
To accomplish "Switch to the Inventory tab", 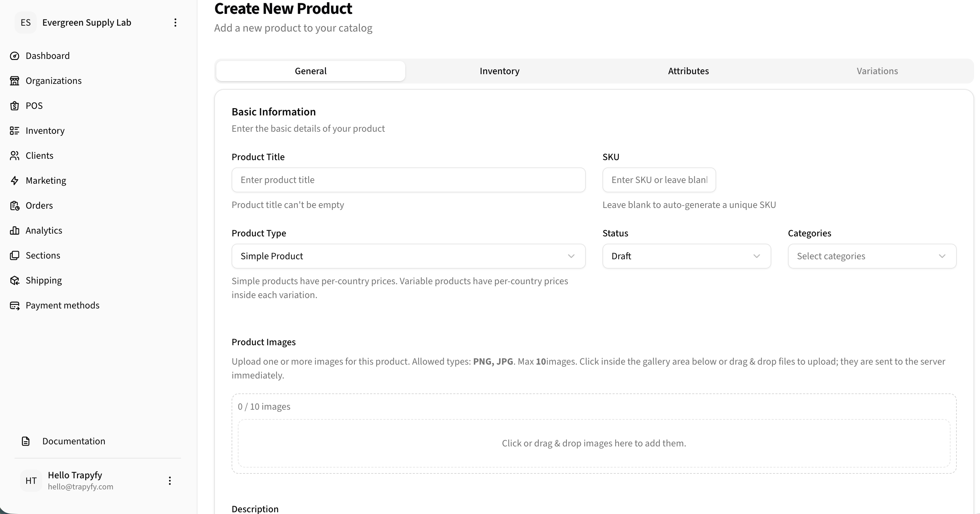I will (x=500, y=71).
